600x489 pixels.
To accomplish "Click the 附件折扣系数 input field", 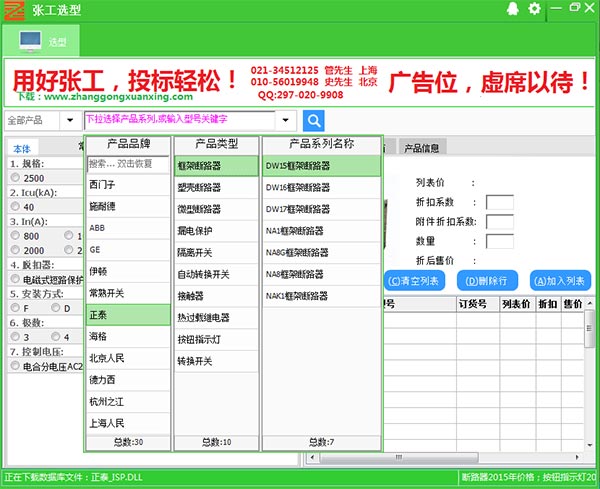I will pyautogui.click(x=500, y=222).
